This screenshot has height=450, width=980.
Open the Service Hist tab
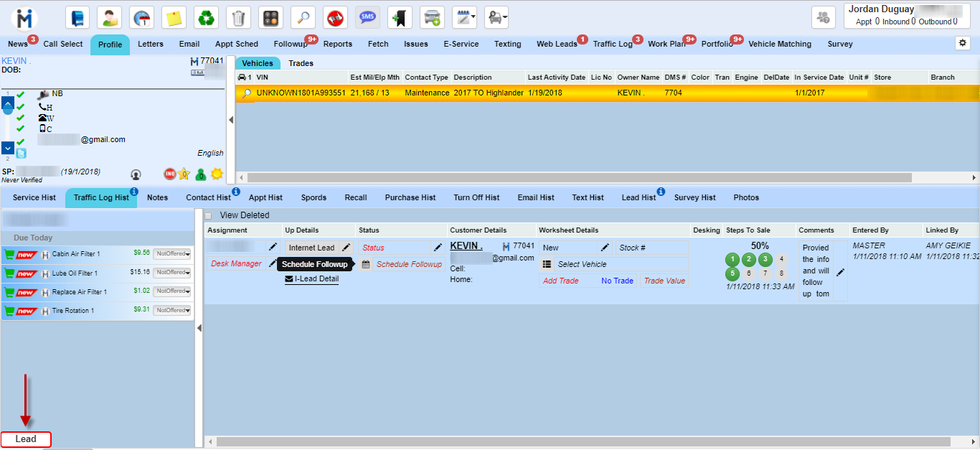(34, 197)
